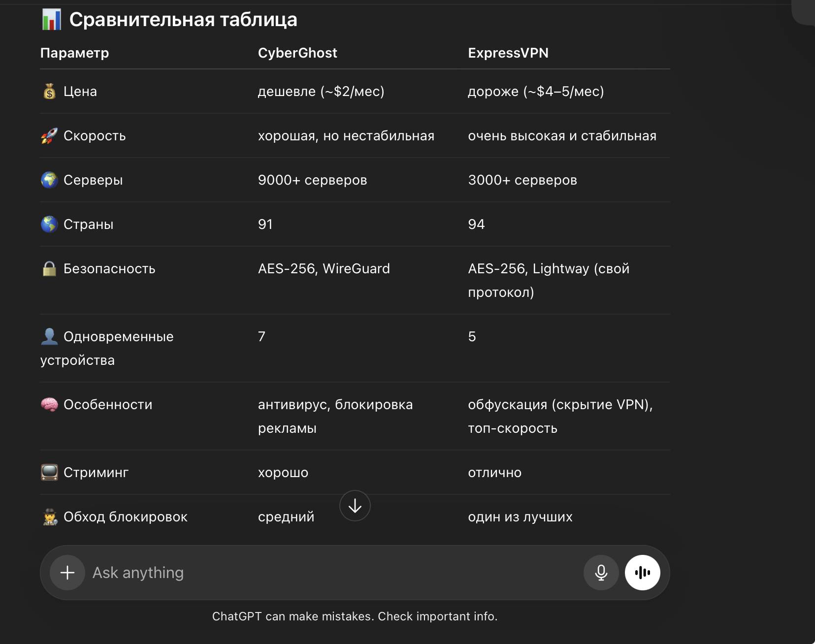Click the padlock security icon
This screenshot has width=815, height=644.
49,269
